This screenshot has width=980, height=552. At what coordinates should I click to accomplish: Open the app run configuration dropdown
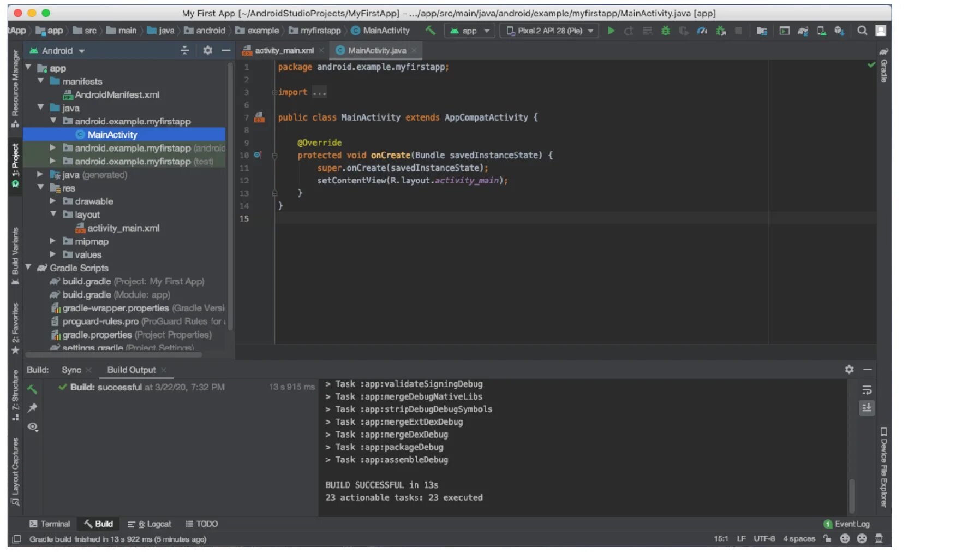pyautogui.click(x=470, y=31)
